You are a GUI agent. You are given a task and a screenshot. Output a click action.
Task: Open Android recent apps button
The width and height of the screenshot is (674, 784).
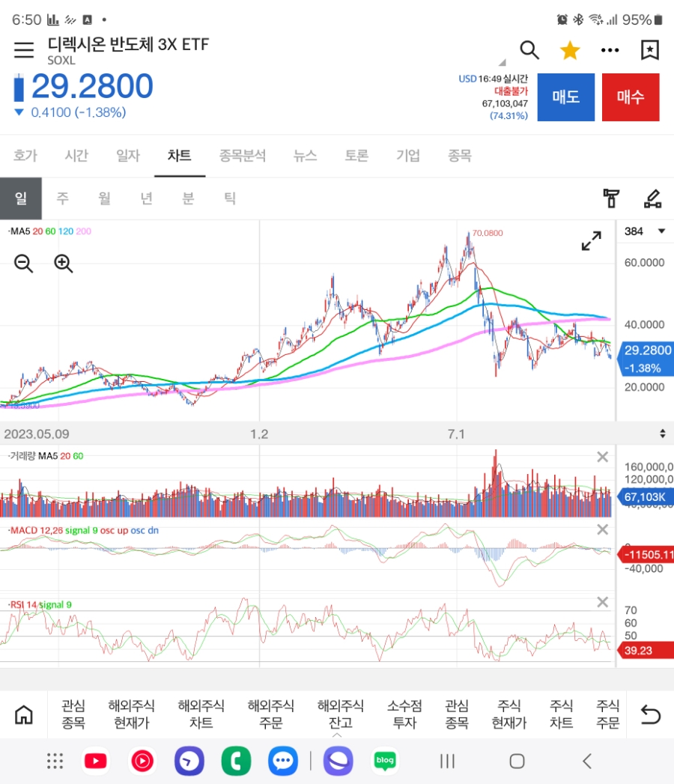[448, 761]
